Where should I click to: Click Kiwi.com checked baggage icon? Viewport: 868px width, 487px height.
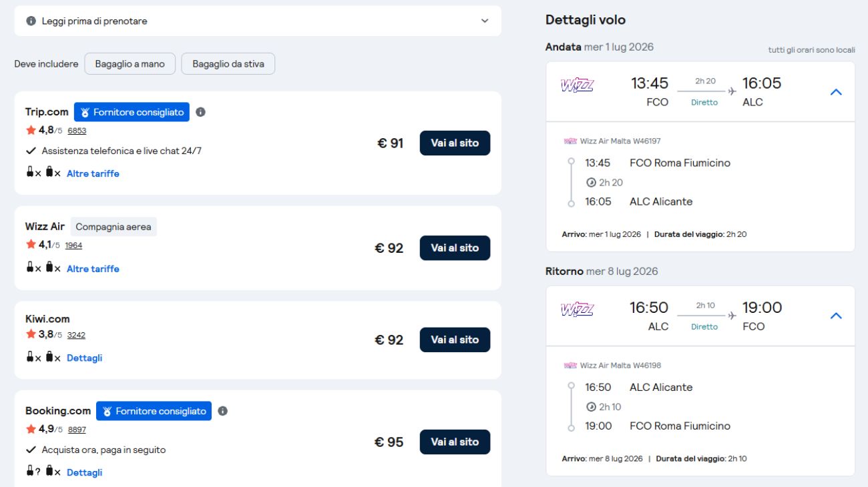[49, 358]
